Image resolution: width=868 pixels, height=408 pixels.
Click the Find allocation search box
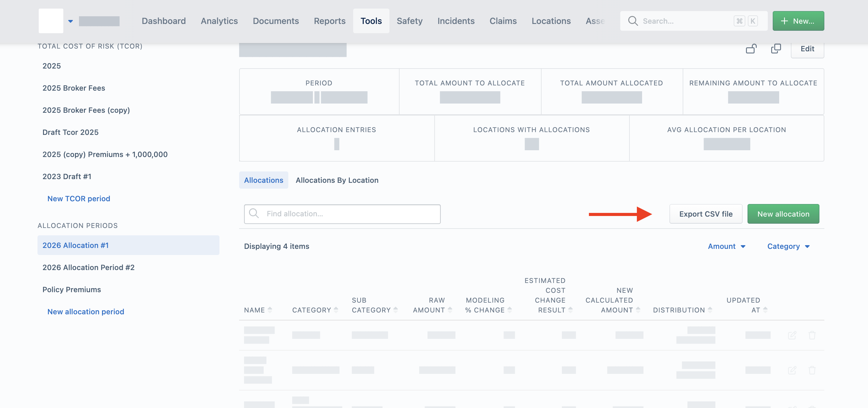pos(342,214)
